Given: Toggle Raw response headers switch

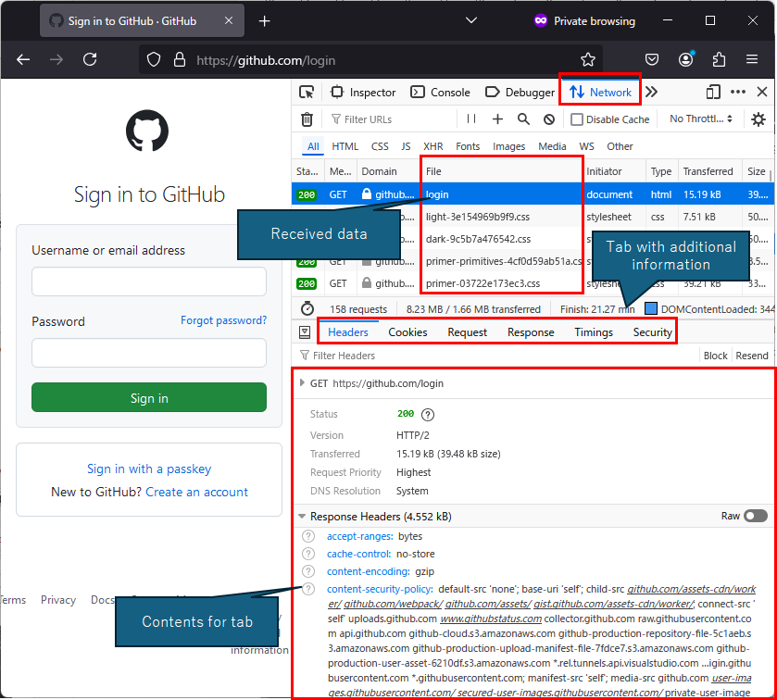Looking at the screenshot, I should coord(755,517).
